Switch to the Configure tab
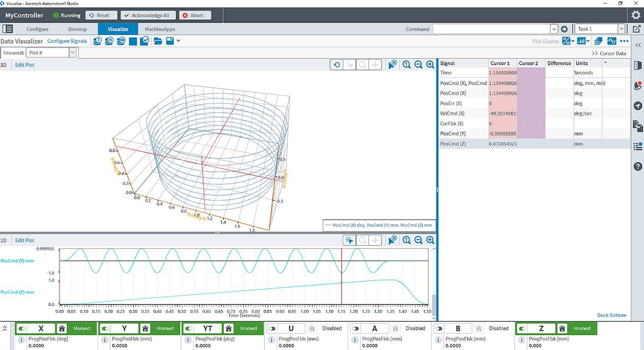Viewport: 644px width, 350px height. (37, 29)
